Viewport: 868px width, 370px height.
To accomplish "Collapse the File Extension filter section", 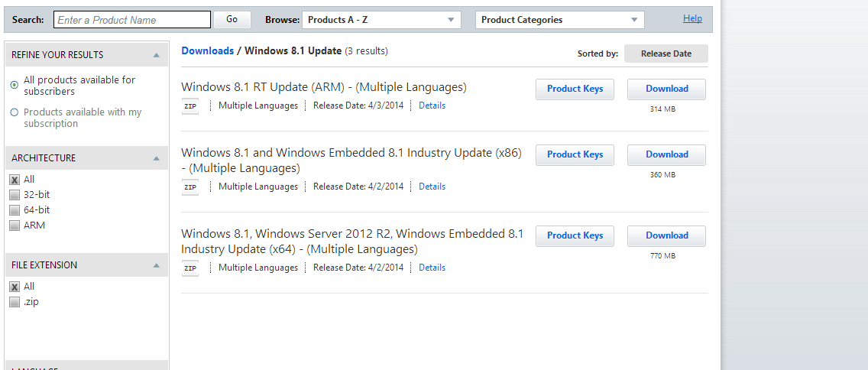I will point(156,265).
